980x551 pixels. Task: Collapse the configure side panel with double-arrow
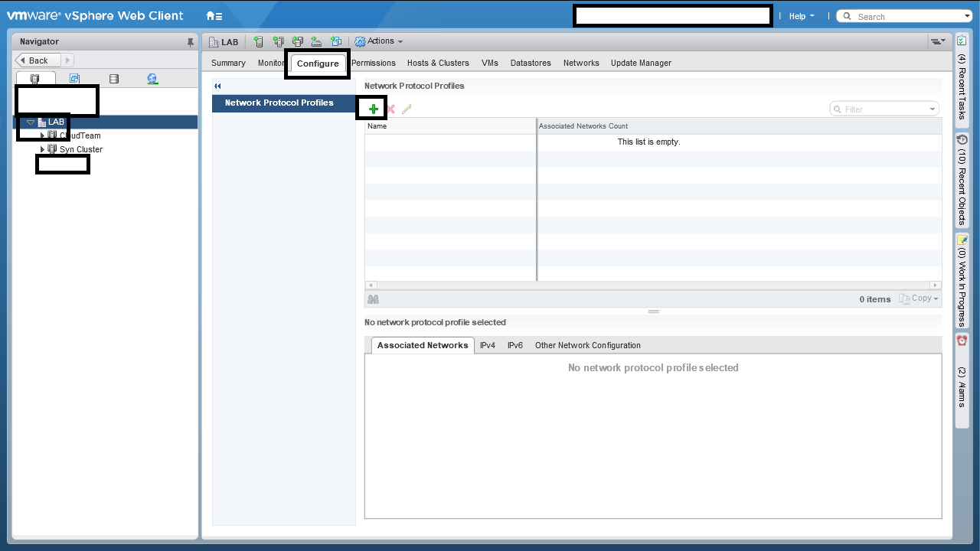(x=217, y=86)
